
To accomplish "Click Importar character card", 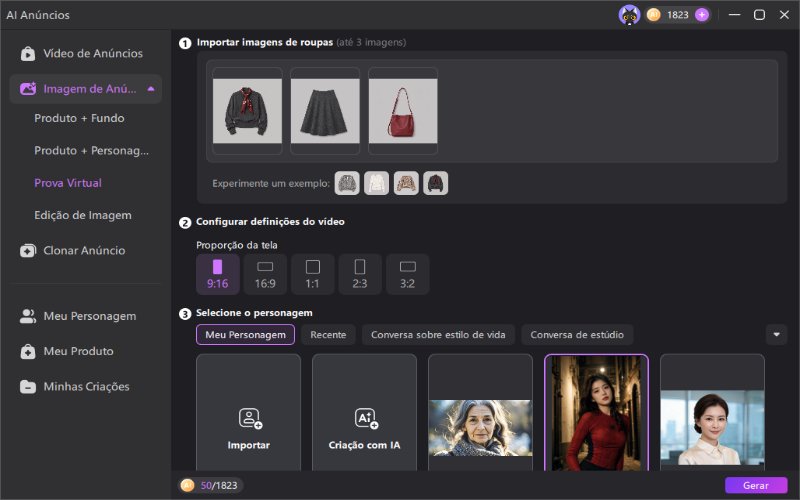I will (248, 412).
